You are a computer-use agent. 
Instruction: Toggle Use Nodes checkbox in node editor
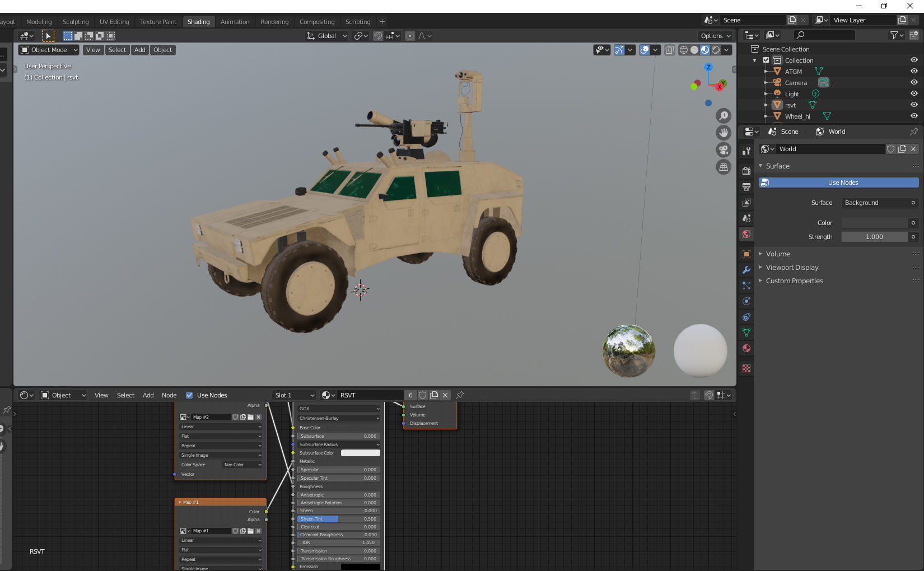tap(189, 395)
